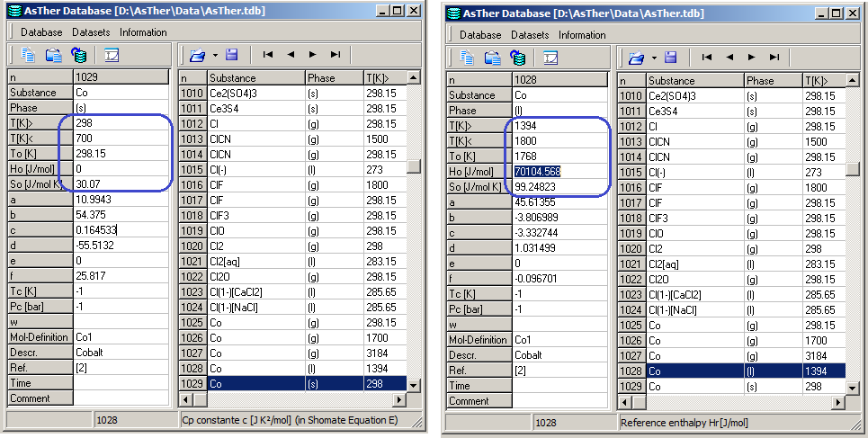
Task: Click the form/calc icon in right window
Action: pos(550,58)
